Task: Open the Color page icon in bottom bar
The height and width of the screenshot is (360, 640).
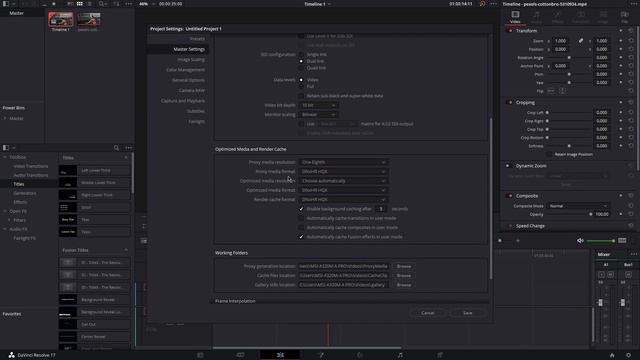Action: click(360, 355)
